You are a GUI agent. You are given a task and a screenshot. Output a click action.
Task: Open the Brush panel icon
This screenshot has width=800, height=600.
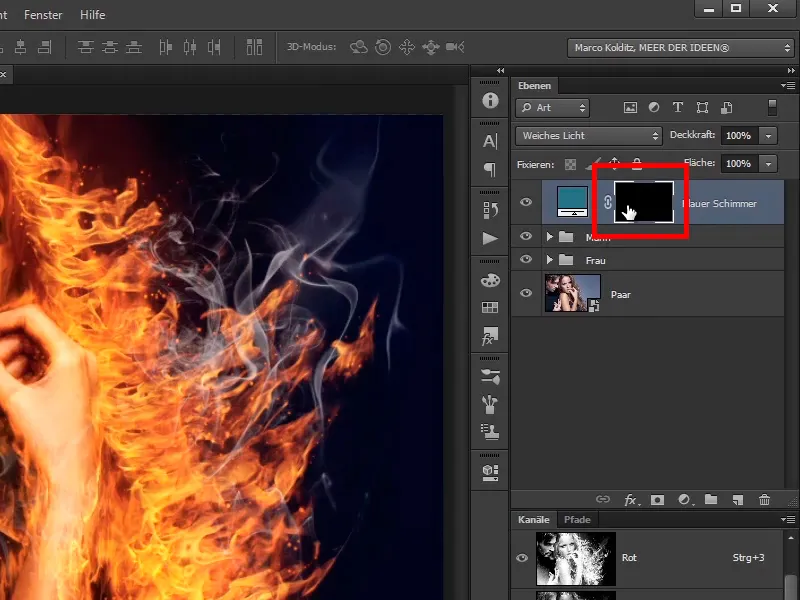pyautogui.click(x=490, y=404)
